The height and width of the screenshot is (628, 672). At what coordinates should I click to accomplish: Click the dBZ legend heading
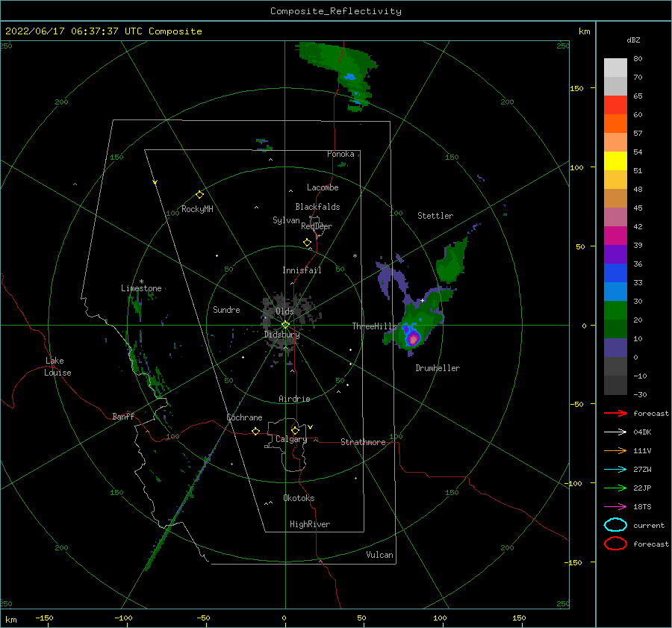click(633, 40)
